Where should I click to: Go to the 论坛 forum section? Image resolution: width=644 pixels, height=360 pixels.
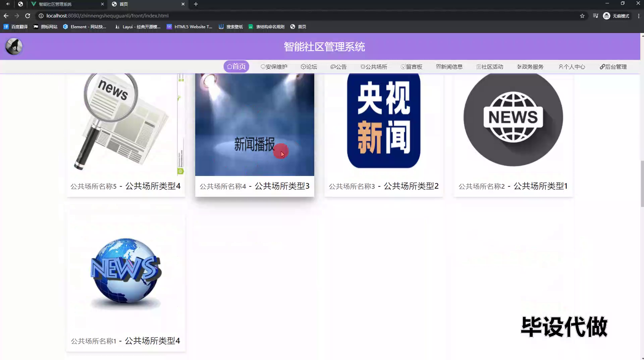pos(309,67)
